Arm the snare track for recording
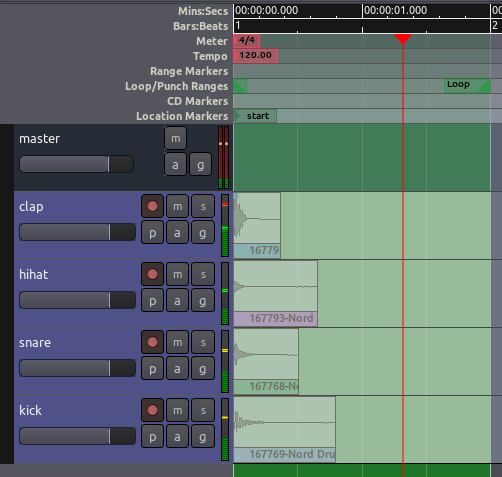Viewport: 502px width, 477px height. click(152, 342)
